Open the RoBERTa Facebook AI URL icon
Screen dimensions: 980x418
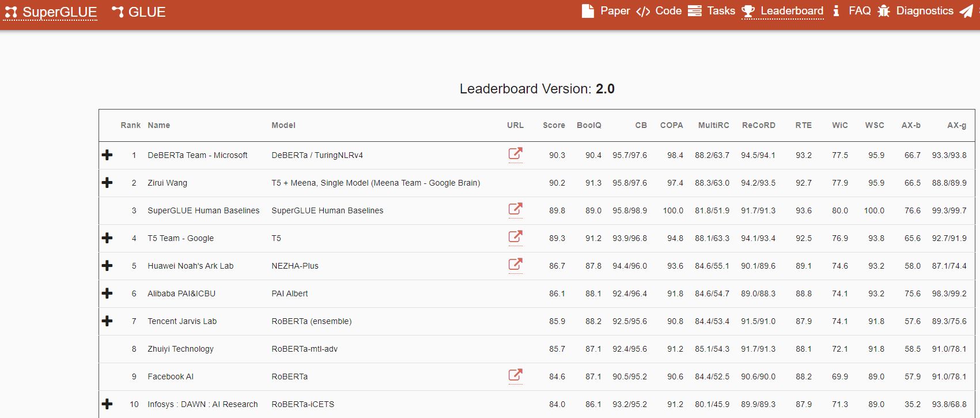(x=515, y=375)
